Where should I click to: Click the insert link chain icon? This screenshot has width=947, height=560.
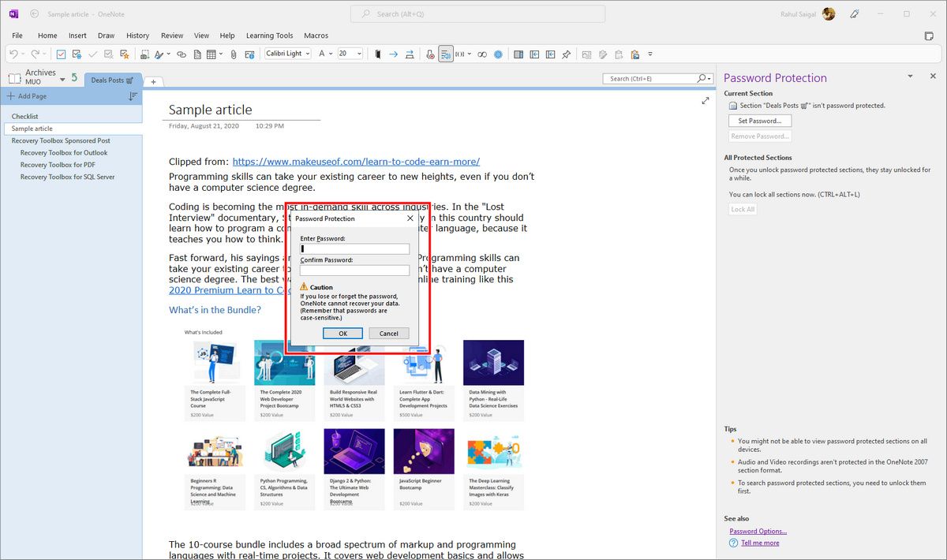(x=181, y=54)
